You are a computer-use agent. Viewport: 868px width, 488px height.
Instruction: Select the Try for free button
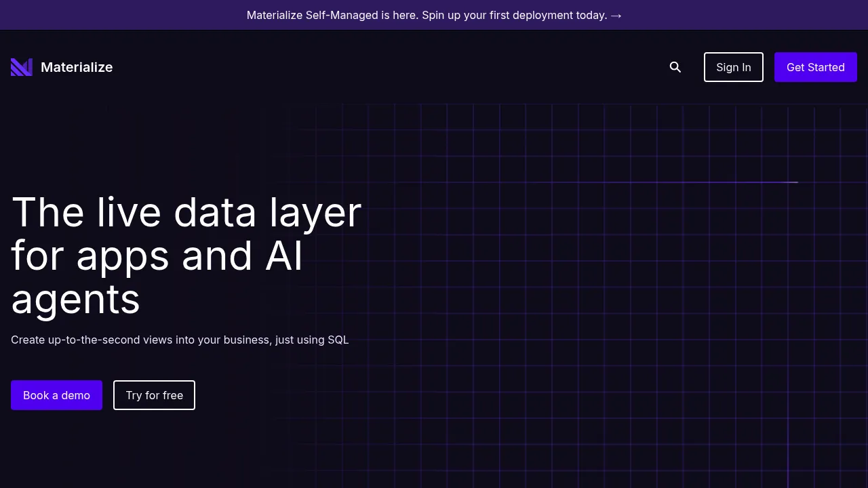[x=154, y=395]
